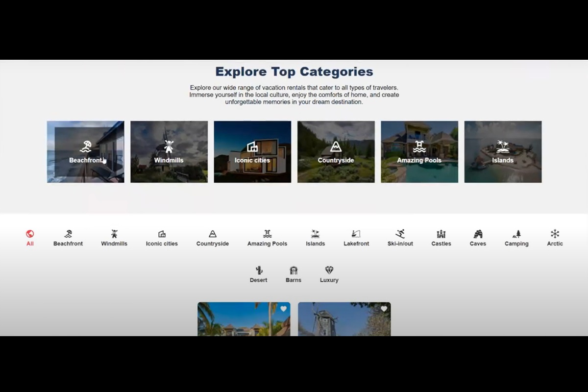Click the umbrella icon on Beachfront card

(x=86, y=147)
